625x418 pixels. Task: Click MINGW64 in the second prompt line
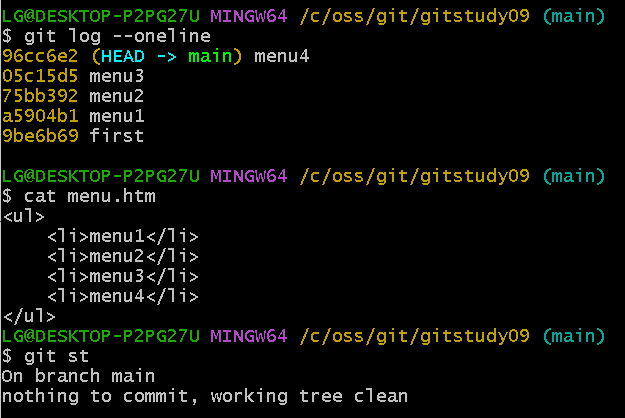[x=249, y=176]
